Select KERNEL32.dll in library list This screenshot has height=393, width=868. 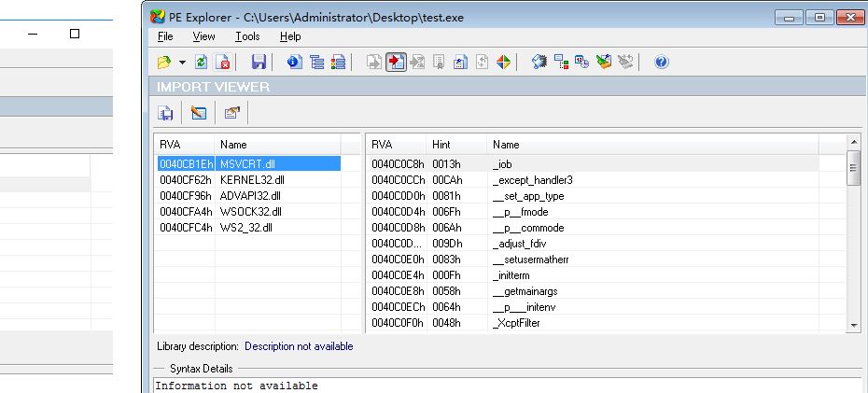[252, 180]
